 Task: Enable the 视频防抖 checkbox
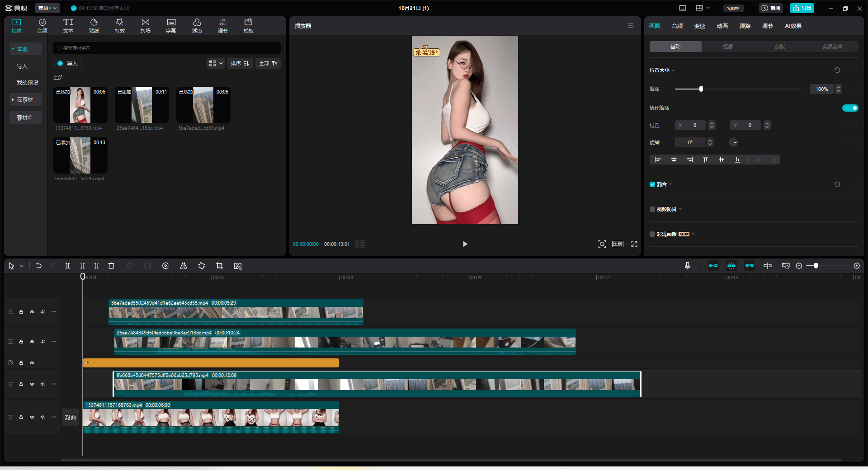652,209
